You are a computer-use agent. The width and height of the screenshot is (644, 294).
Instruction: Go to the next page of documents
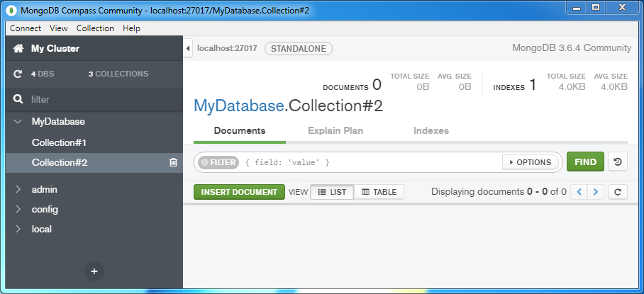(x=596, y=192)
